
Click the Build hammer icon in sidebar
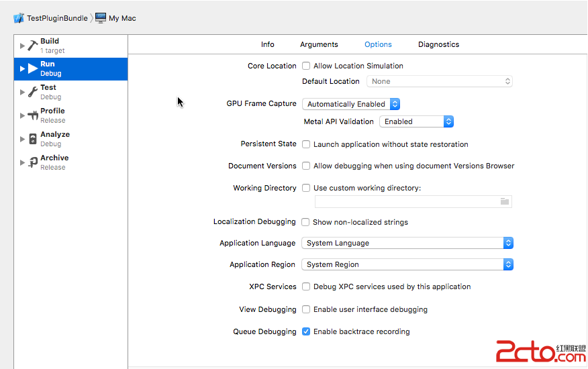pos(32,46)
